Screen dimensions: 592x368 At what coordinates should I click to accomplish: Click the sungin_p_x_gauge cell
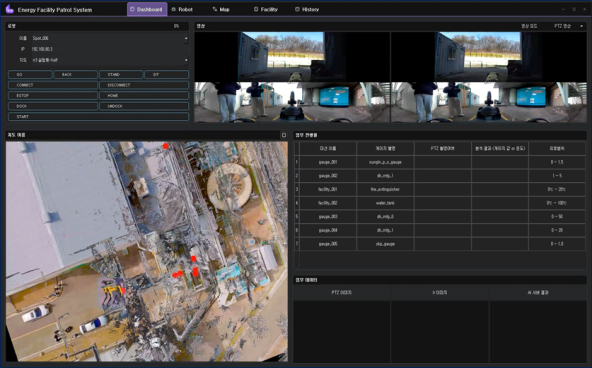point(385,162)
